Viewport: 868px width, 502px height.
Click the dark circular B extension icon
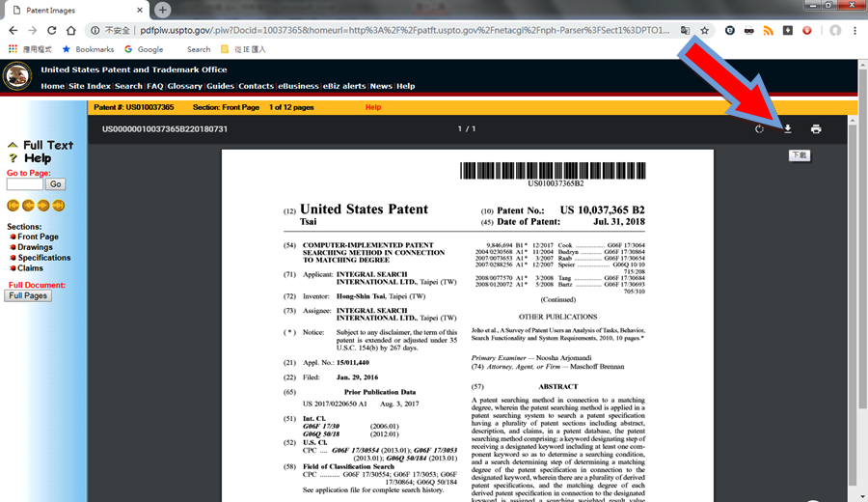click(730, 31)
